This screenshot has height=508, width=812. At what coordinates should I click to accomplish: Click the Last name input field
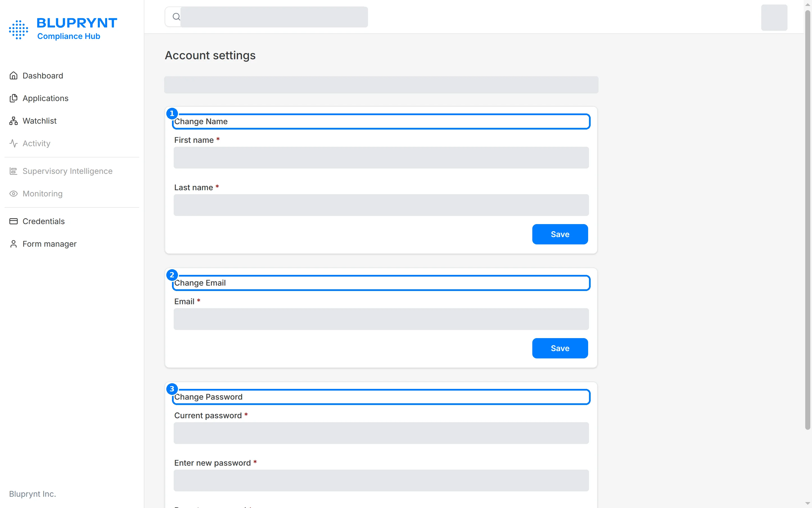381,205
